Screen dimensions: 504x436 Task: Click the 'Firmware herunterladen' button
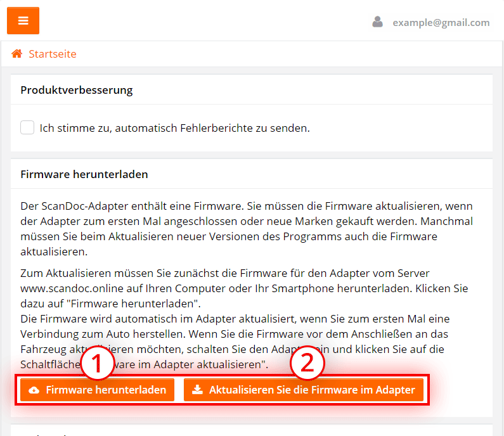click(98, 390)
